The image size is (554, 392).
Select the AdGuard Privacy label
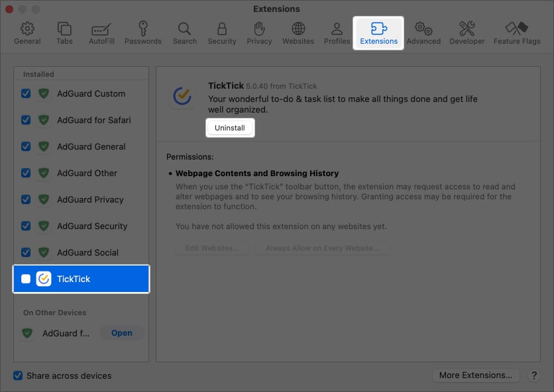pos(90,199)
